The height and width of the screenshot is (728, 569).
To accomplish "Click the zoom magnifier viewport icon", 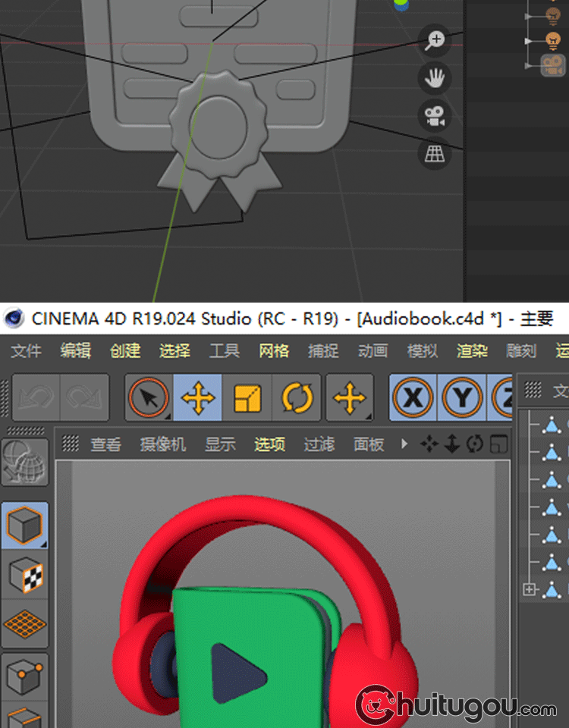I will pyautogui.click(x=434, y=40).
